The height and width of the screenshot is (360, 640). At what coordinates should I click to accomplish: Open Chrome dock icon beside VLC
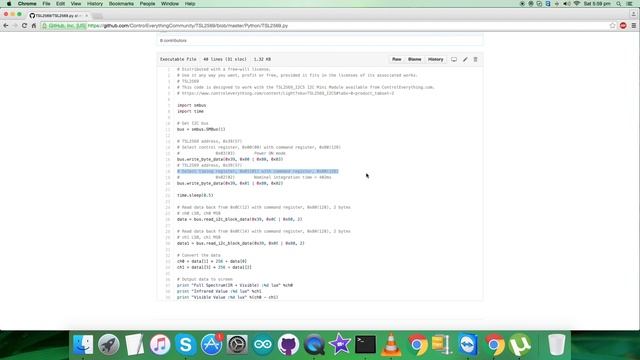pyautogui.click(x=417, y=344)
